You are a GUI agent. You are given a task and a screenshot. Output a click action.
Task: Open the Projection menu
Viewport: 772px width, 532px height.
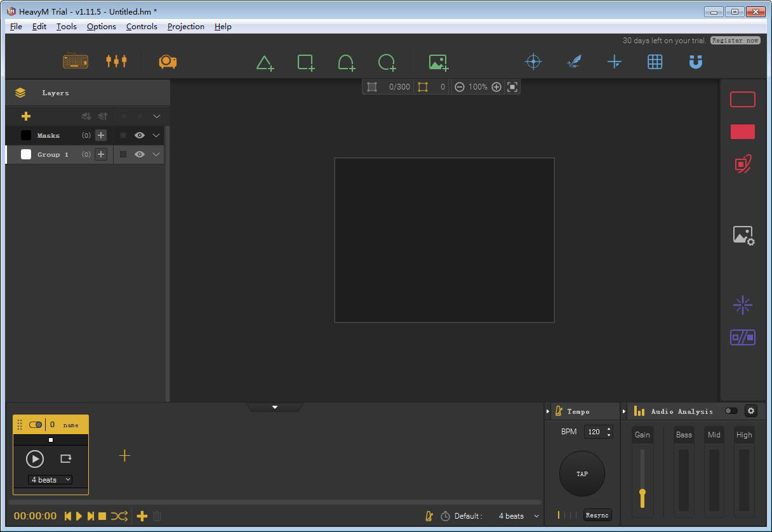point(185,27)
